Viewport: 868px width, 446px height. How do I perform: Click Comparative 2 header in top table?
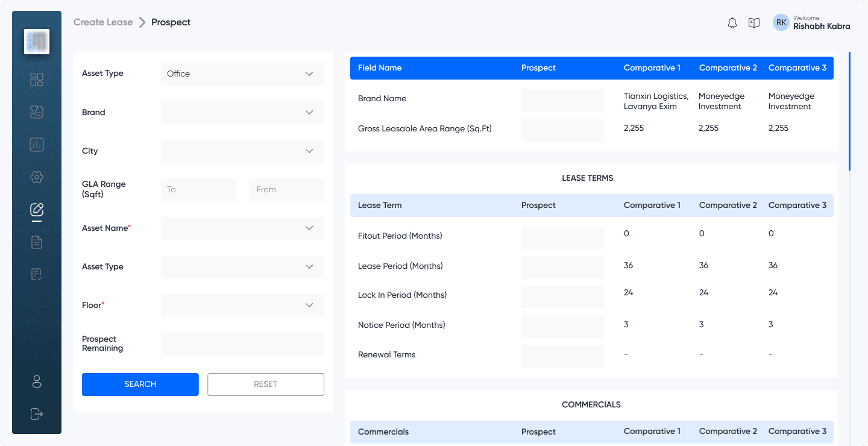[x=728, y=68]
